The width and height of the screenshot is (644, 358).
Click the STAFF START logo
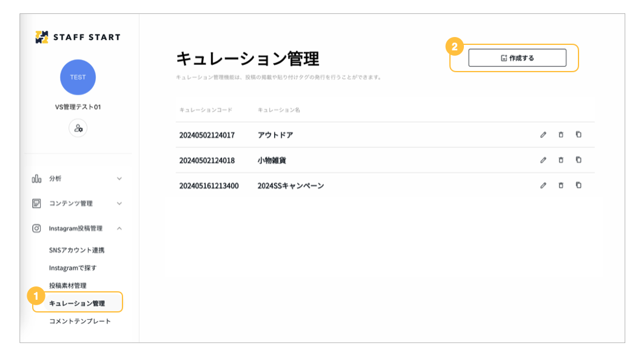click(x=78, y=37)
